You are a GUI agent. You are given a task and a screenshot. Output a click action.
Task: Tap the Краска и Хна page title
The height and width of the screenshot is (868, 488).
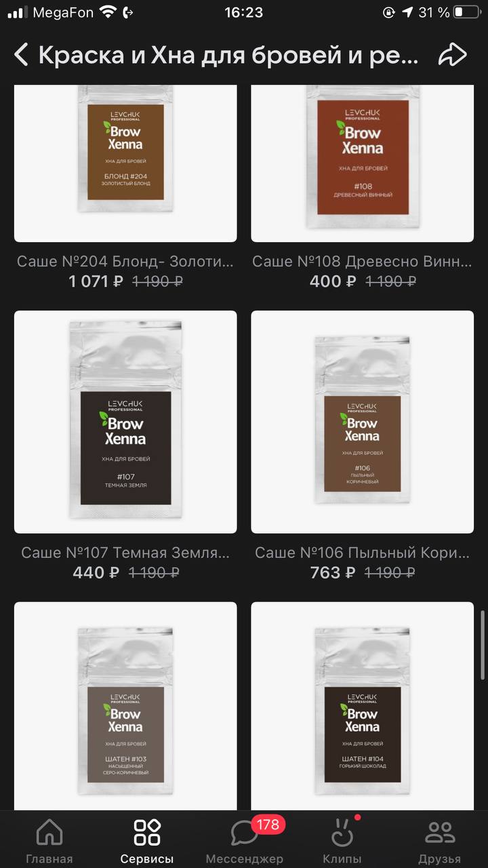228,55
